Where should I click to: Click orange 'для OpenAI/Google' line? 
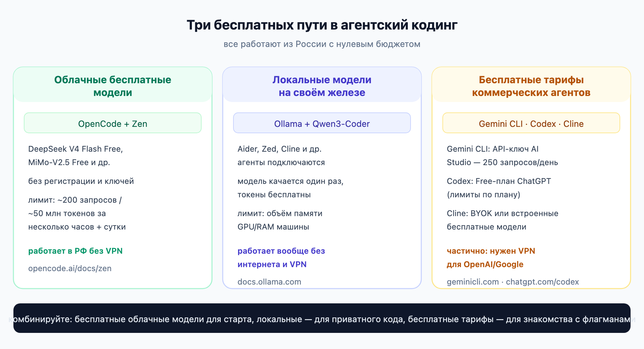485,264
